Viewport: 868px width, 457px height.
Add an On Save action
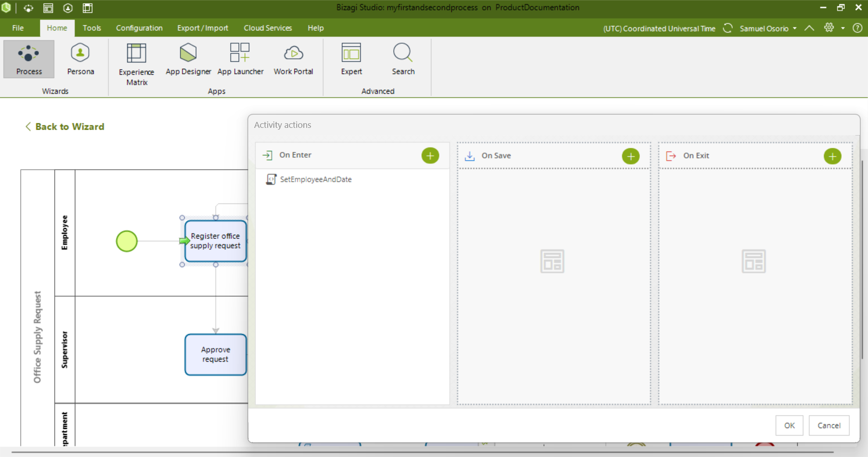click(631, 156)
